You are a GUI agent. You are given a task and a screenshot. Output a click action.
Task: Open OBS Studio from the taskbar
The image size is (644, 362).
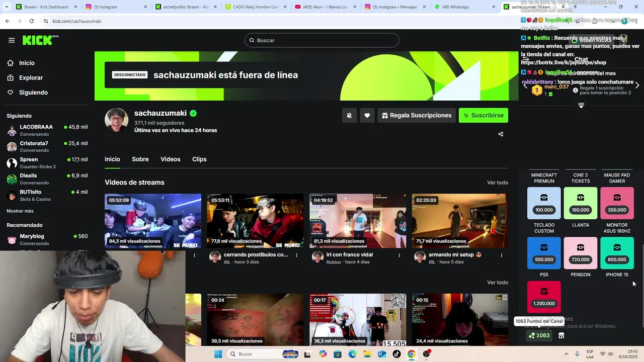427,354
